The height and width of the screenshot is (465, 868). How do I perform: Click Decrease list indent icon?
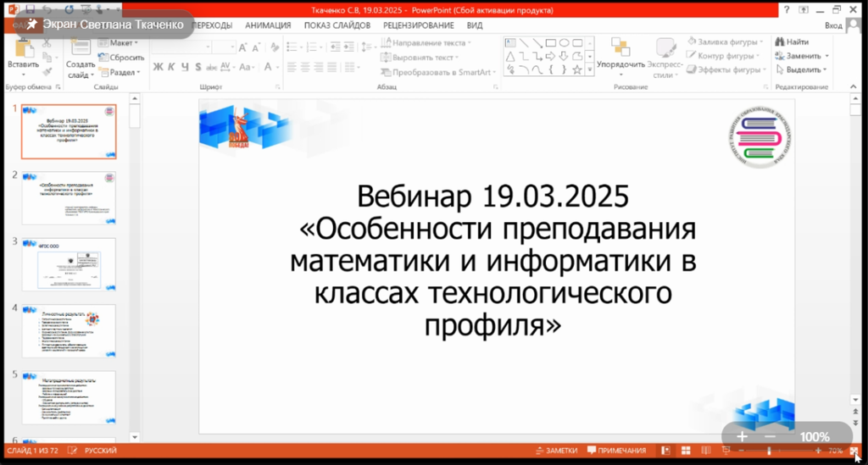(335, 47)
